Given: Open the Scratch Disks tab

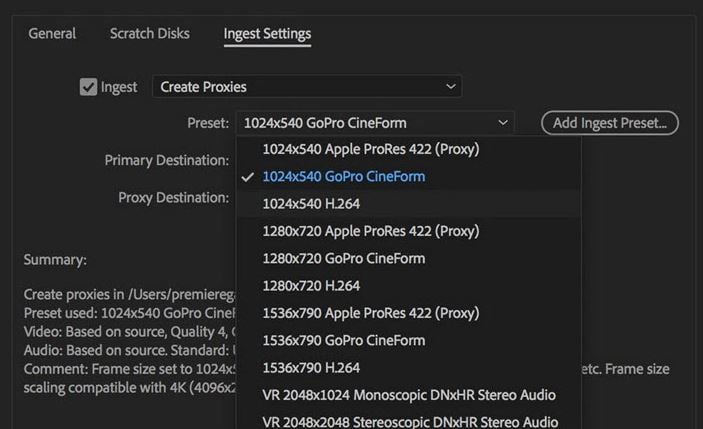Looking at the screenshot, I should 150,34.
